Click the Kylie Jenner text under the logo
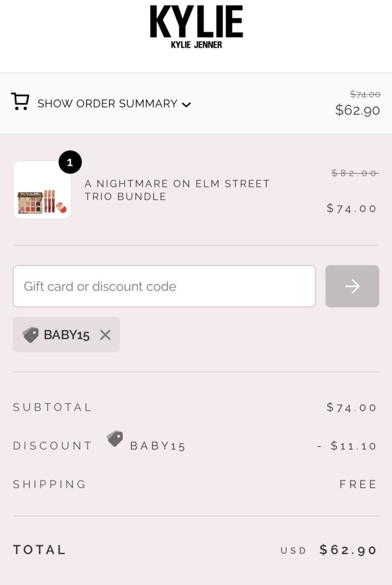This screenshot has width=392, height=585. 196,45
